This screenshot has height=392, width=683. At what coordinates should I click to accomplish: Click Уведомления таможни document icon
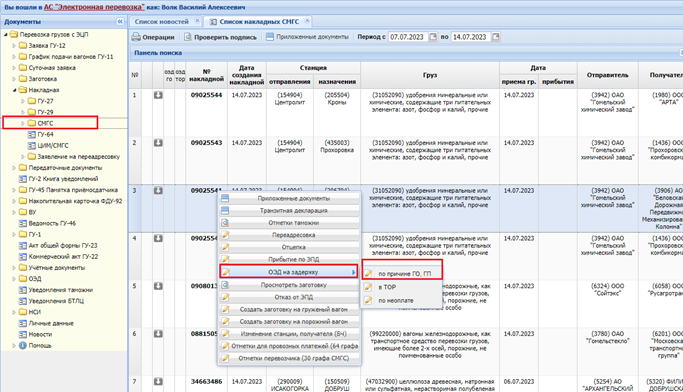point(23,290)
